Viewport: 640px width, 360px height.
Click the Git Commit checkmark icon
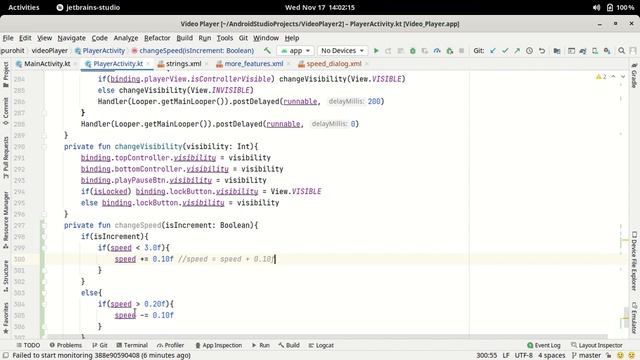click(x=505, y=51)
